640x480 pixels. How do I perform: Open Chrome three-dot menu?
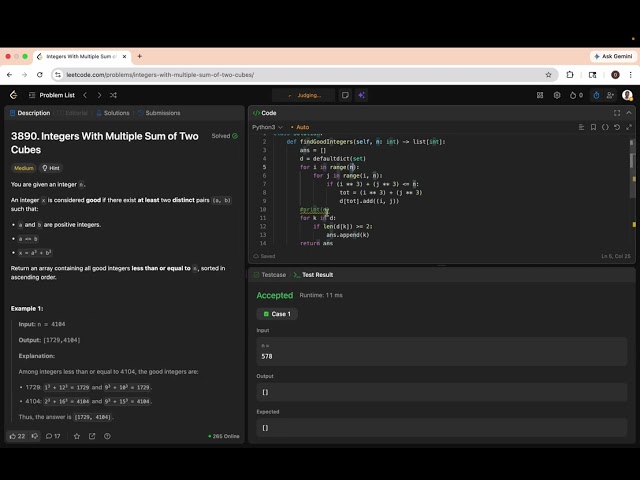631,75
